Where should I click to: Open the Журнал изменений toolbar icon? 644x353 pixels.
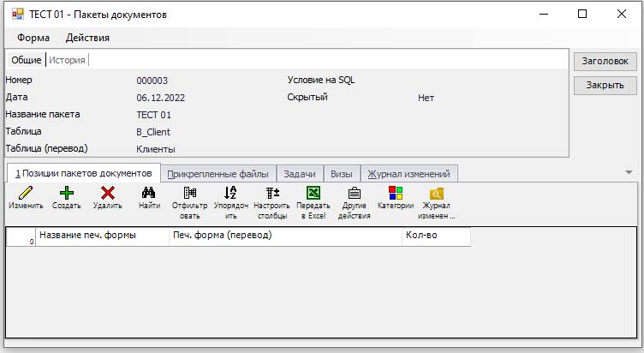(437, 194)
